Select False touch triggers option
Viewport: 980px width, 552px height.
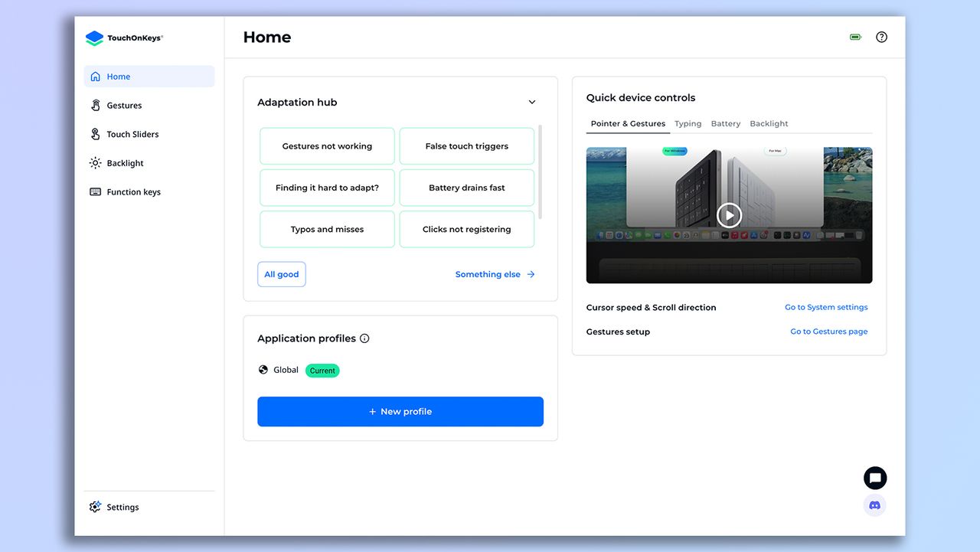[x=467, y=146]
